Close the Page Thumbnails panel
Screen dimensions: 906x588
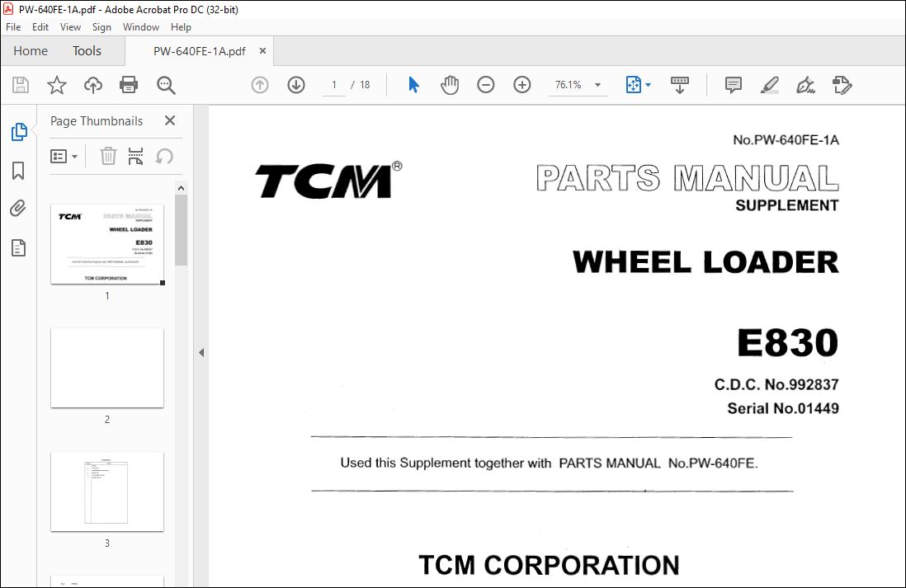[170, 120]
